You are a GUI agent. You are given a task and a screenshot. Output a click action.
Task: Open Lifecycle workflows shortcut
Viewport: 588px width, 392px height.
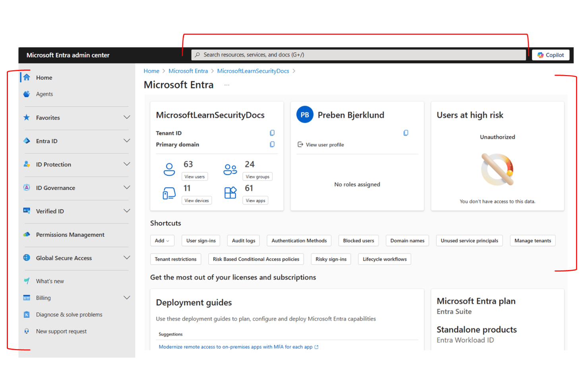(x=385, y=259)
